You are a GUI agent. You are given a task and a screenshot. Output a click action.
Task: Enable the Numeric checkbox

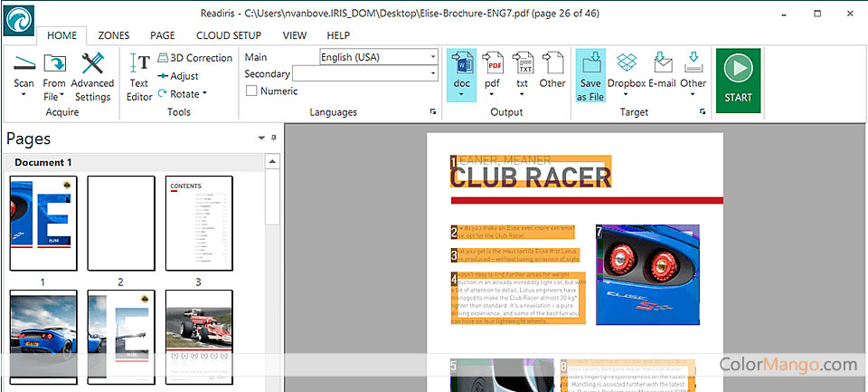click(251, 91)
